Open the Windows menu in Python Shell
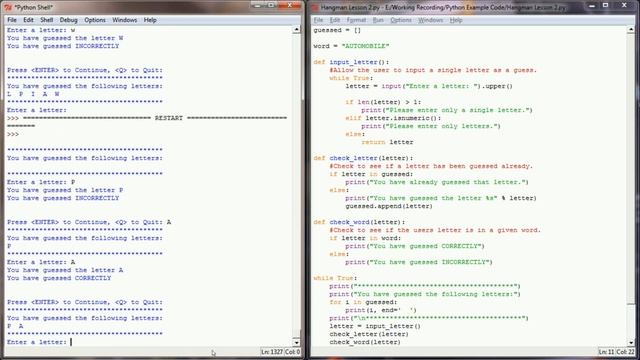Image resolution: width=640 pixels, height=360 pixels. (x=124, y=20)
